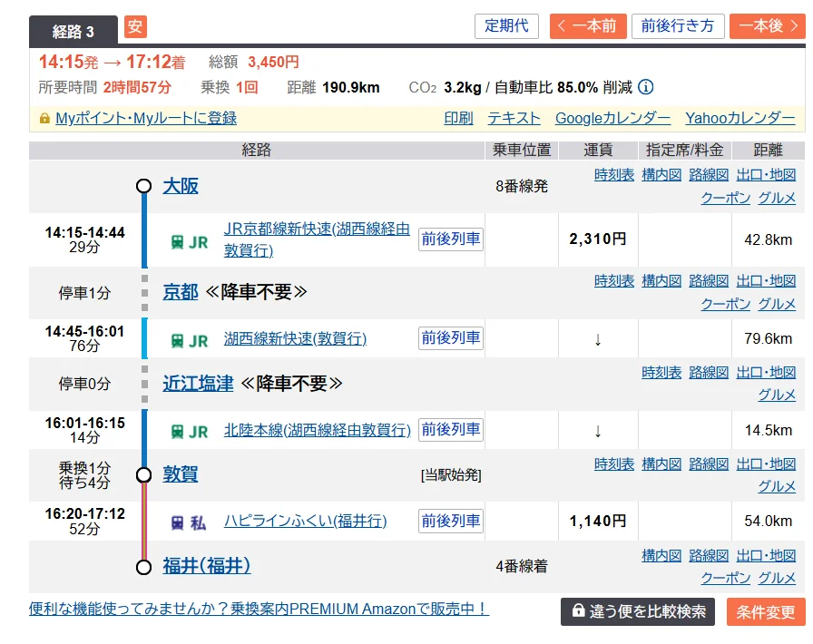Screen dimensions: 813x644
Task: Open 大阪 station timetable link
Action: (x=614, y=175)
